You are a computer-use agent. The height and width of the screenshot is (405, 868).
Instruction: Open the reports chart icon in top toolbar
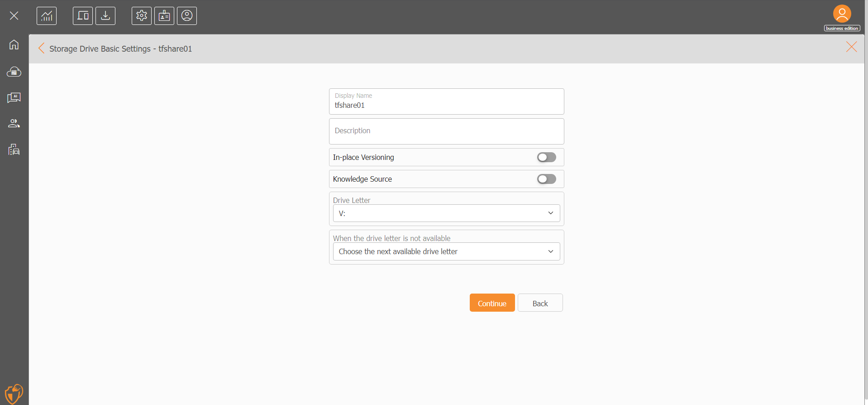tap(47, 16)
